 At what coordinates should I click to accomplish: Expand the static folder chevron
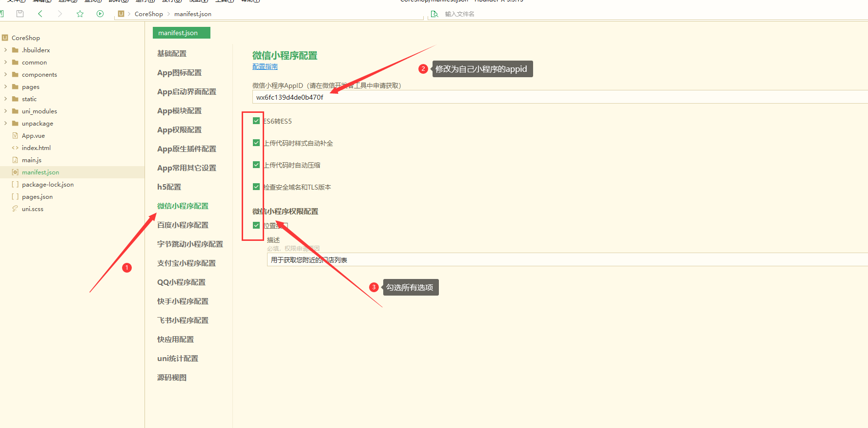click(x=5, y=99)
